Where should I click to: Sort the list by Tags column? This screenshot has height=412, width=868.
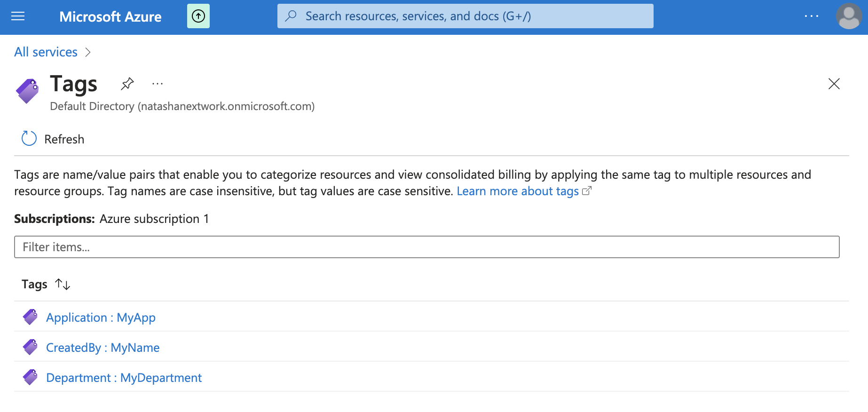(63, 284)
